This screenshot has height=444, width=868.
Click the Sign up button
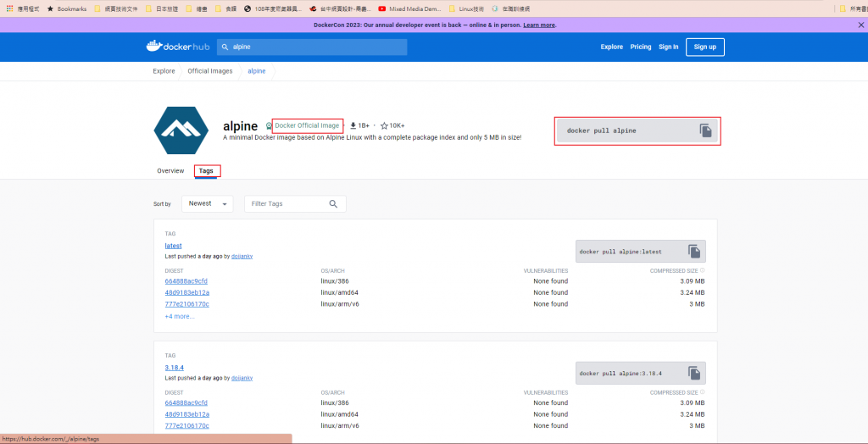(x=704, y=47)
